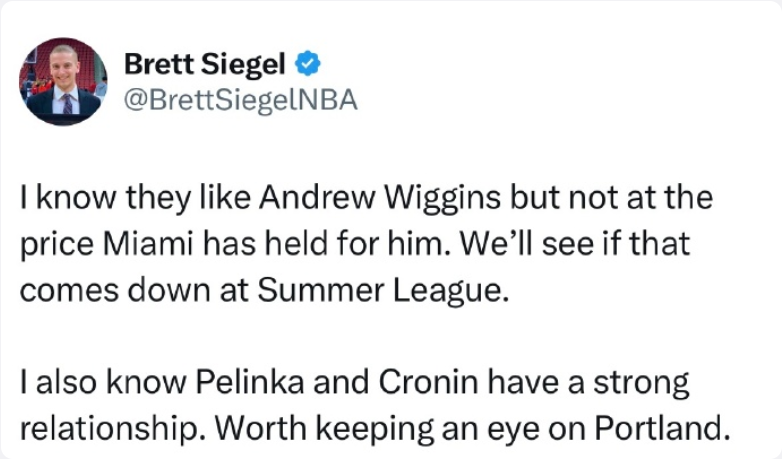Click the name Cronin in tweet
The height and width of the screenshot is (459, 782).
pyautogui.click(x=428, y=382)
